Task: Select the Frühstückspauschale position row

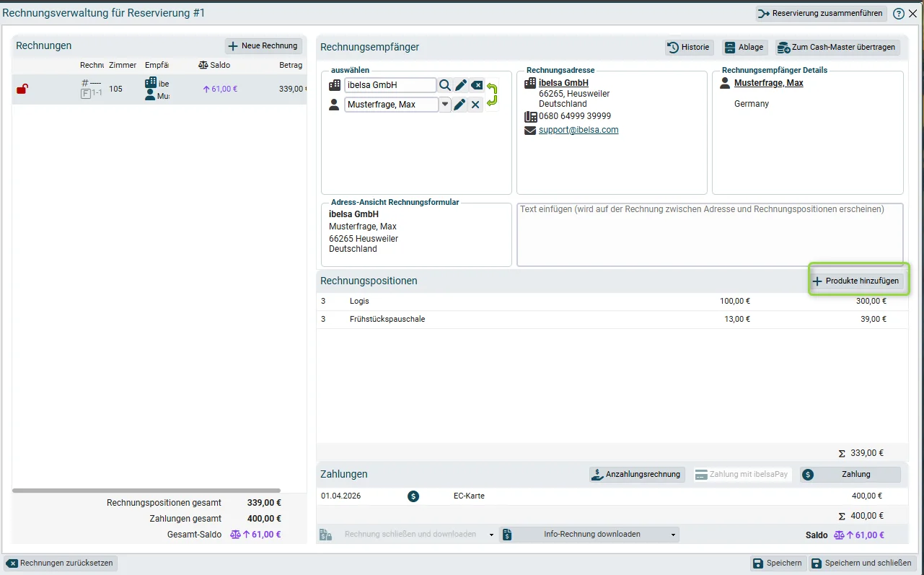Action: 612,319
